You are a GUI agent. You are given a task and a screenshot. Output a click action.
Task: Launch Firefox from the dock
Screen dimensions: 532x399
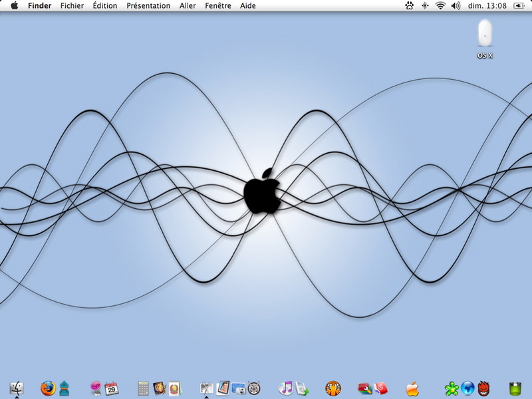(x=48, y=388)
